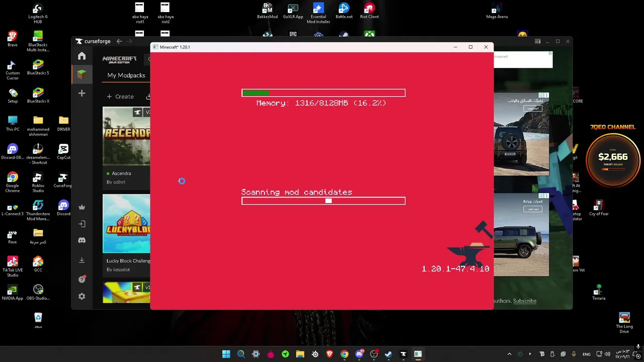This screenshot has height=362, width=644.
Task: Click the Forge version 1.20.1-47.4.10 text
Action: pos(455,269)
